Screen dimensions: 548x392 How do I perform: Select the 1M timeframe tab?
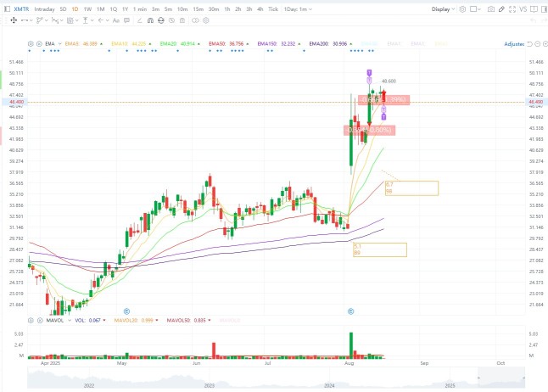100,9
